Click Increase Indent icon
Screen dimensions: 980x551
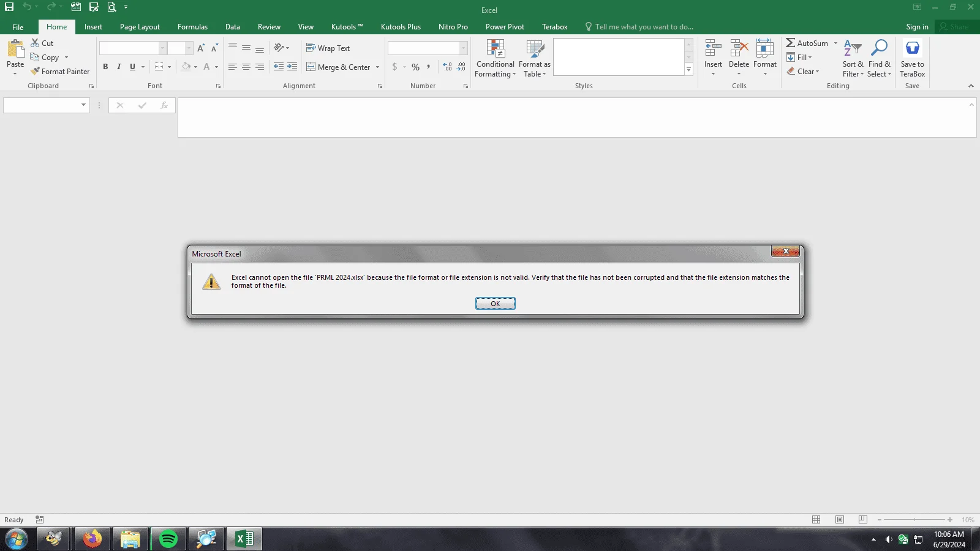coord(292,67)
